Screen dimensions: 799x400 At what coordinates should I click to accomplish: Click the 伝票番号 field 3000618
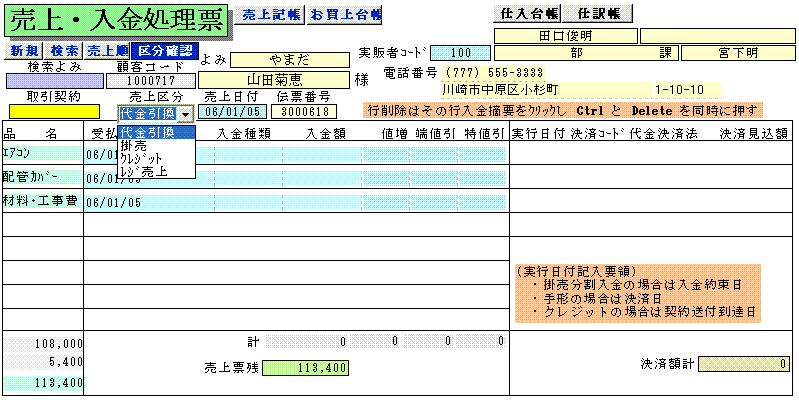pyautogui.click(x=304, y=112)
